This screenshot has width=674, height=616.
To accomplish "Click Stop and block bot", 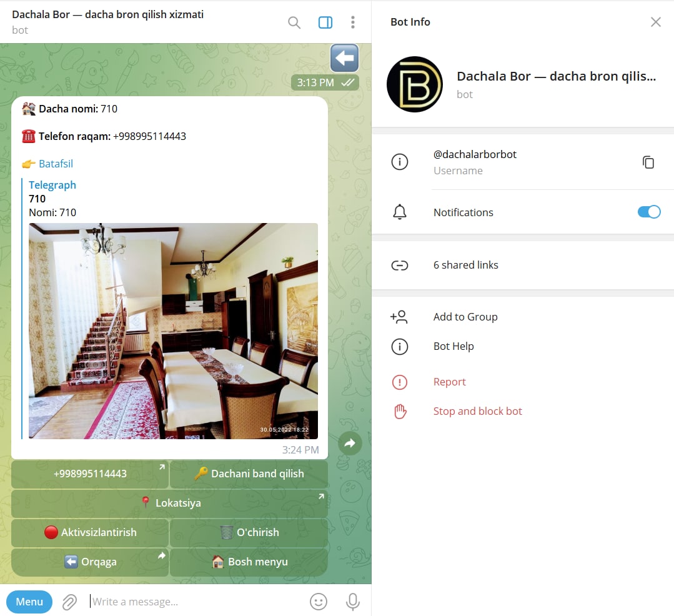I will coord(477,411).
